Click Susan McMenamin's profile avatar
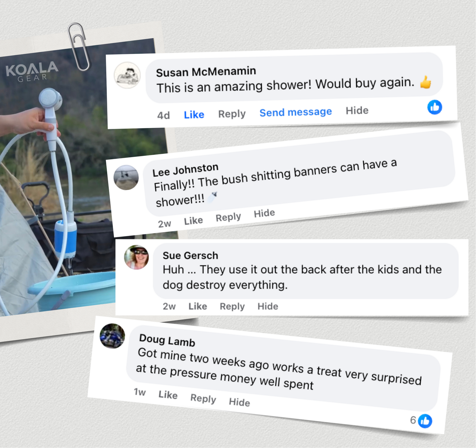This screenshot has height=448, width=476. (x=127, y=75)
